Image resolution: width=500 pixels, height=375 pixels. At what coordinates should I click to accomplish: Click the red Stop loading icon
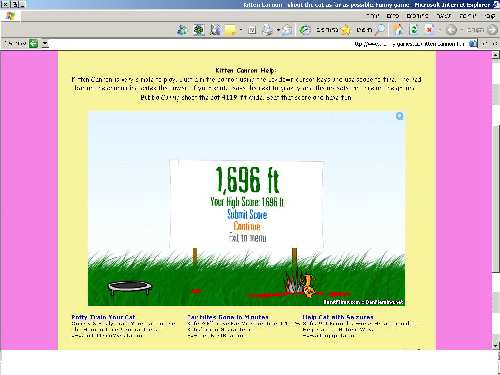pyautogui.click(x=429, y=30)
